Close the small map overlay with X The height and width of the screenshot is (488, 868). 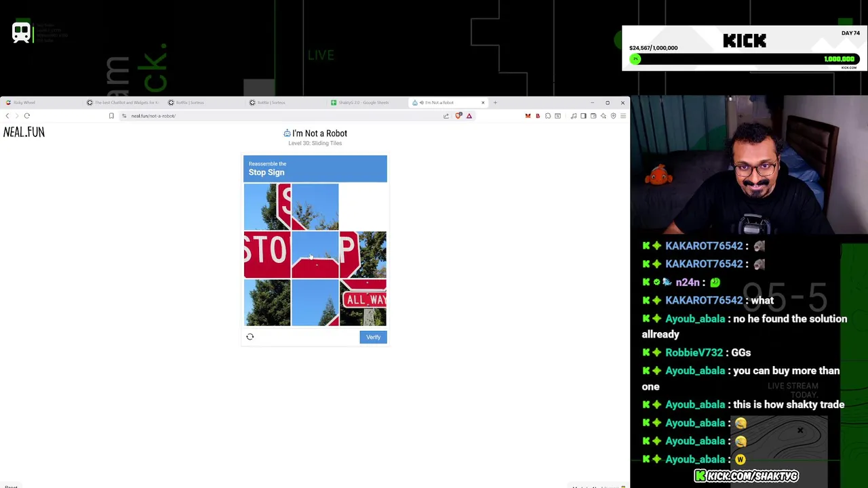pyautogui.click(x=800, y=430)
